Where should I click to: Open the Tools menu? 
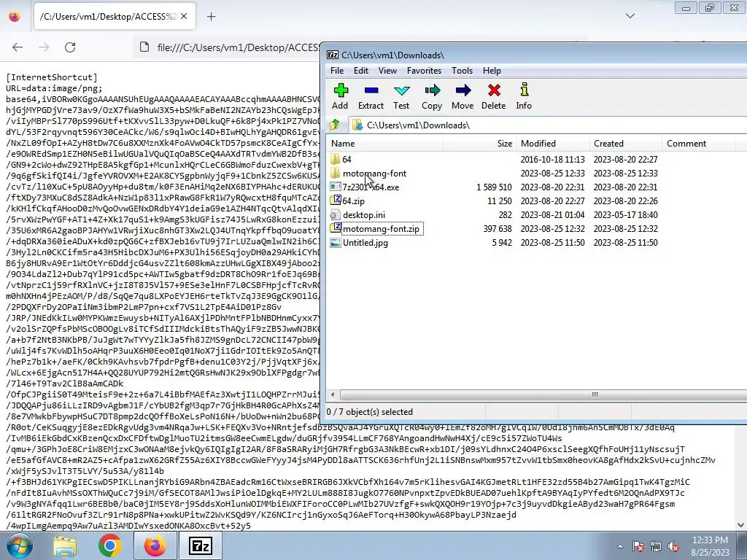462,71
